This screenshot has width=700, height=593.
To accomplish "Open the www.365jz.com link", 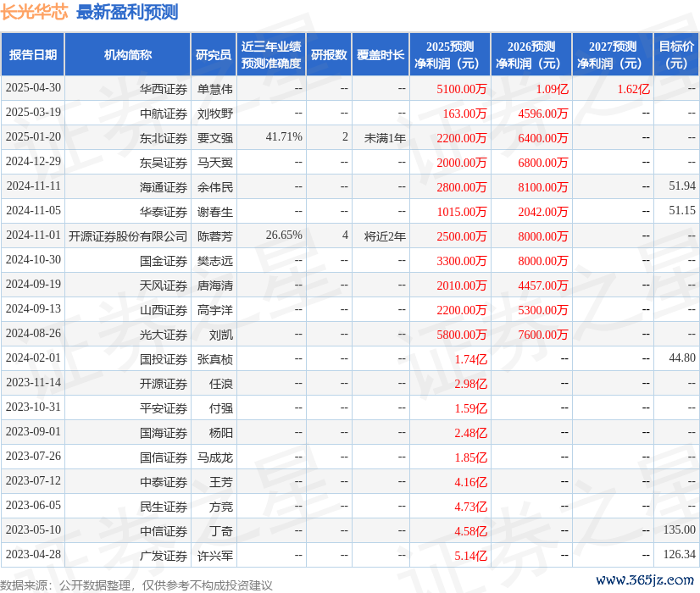I will tap(645, 579).
